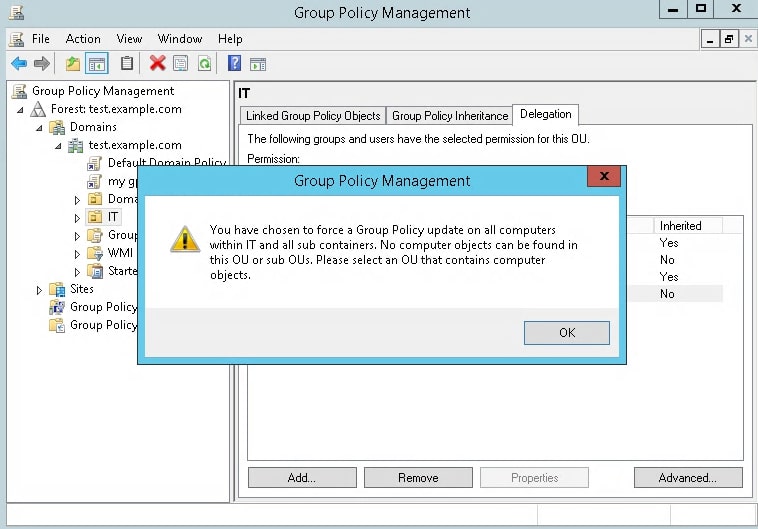Click the Group Policy Modeling icon
758x529 pixels.
(x=57, y=307)
